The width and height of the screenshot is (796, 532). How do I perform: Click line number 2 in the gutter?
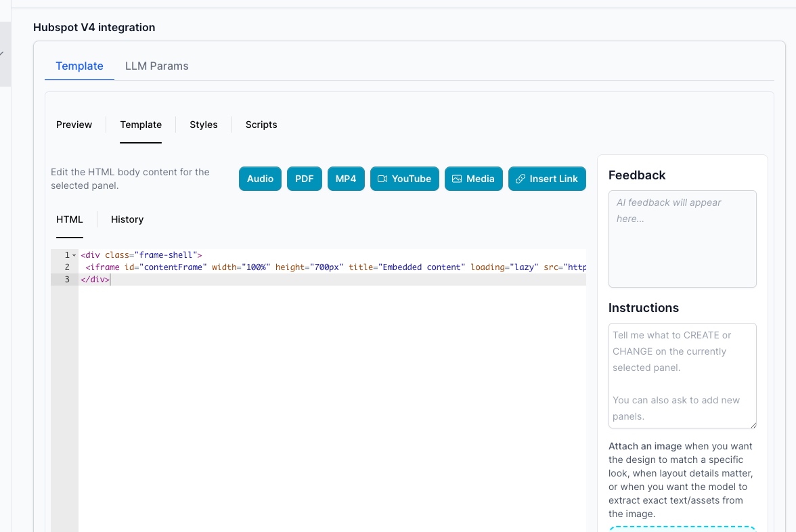(x=67, y=267)
